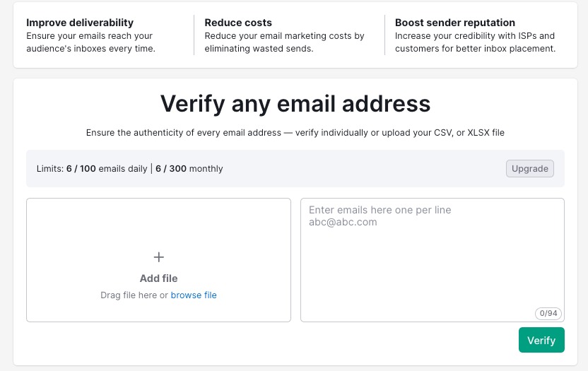Click the eliminating wasted sends description
Viewport: 588px width, 371px height.
pyautogui.click(x=259, y=49)
